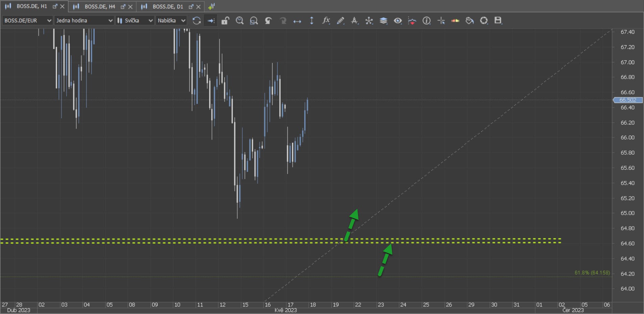644x314 pixels.
Task: Click the red-yellow-green color bar icon
Action: (x=455, y=21)
